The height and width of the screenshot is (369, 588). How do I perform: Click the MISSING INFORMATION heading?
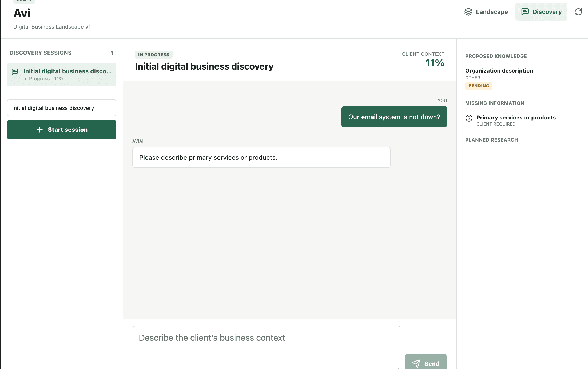click(x=495, y=103)
